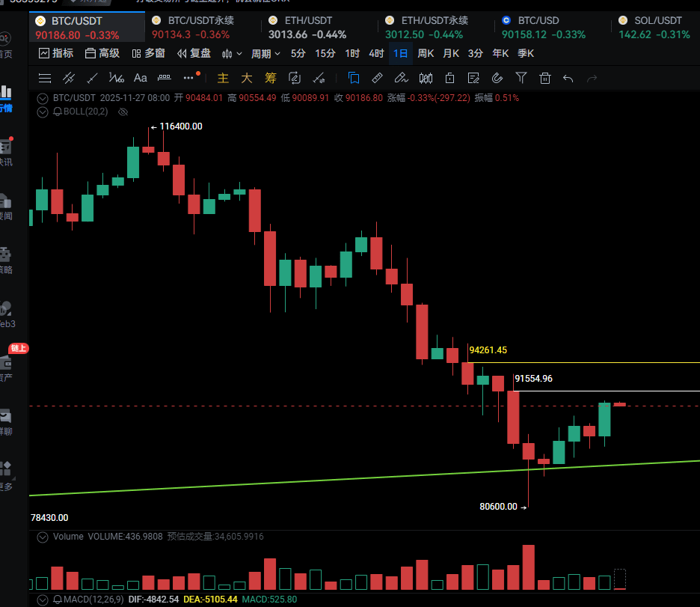This screenshot has width=700, height=607.
Task: Collapse the Volume indicator panel
Action: (x=43, y=537)
